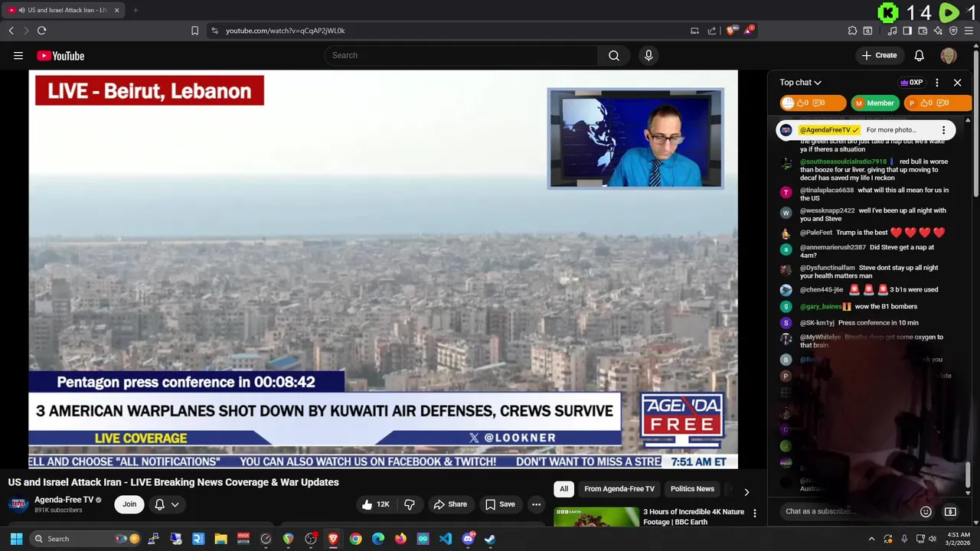The height and width of the screenshot is (551, 980).
Task: Click the Create button
Action: pyautogui.click(x=879, y=55)
